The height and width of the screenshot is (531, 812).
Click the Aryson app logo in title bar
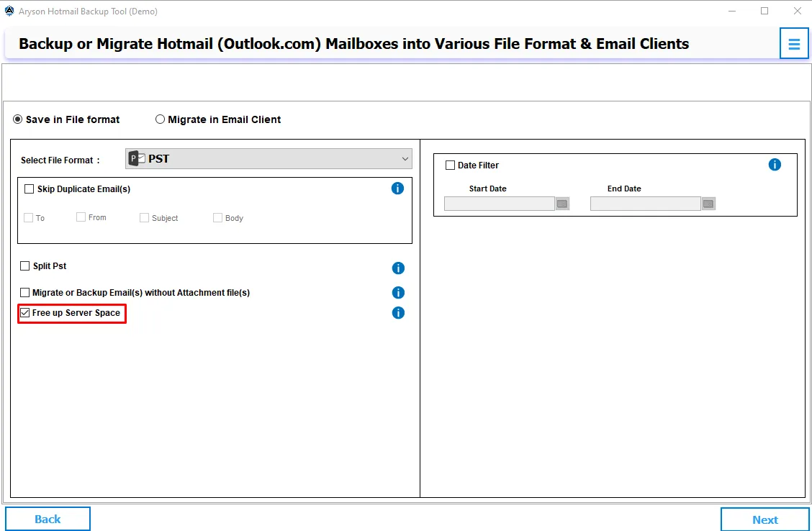coord(9,11)
